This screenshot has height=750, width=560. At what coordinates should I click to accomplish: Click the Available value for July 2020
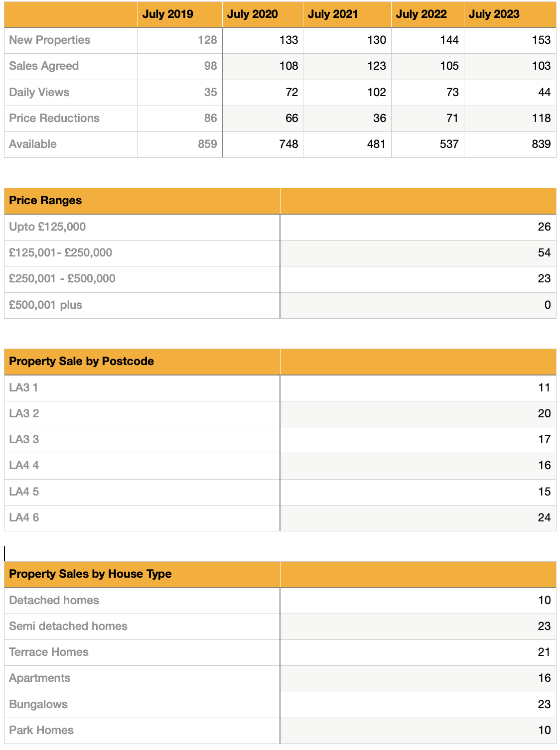(288, 144)
